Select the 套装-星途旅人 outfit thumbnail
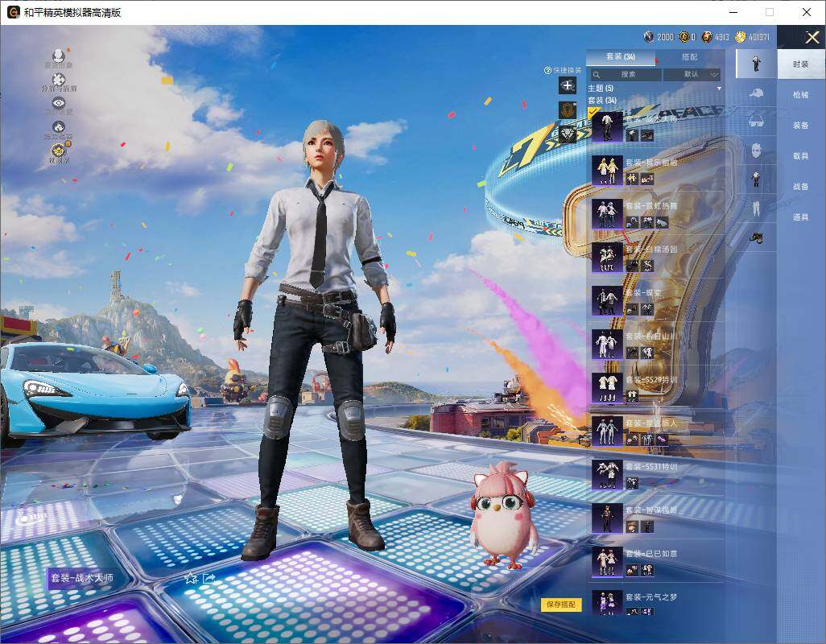 click(x=607, y=431)
